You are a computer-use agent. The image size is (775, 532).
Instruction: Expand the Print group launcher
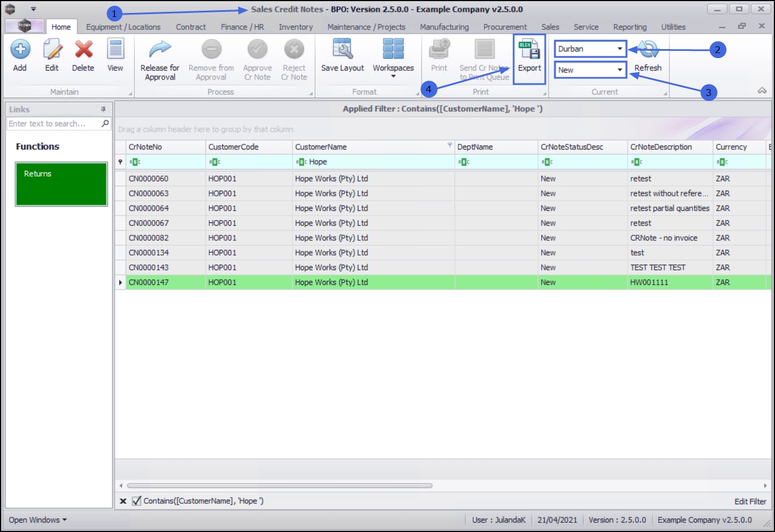(x=545, y=94)
